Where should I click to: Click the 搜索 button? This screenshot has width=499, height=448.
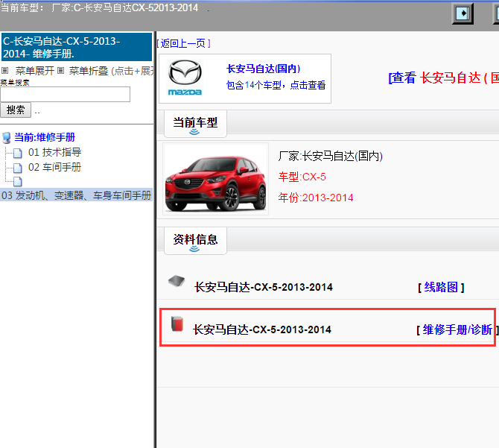point(16,110)
